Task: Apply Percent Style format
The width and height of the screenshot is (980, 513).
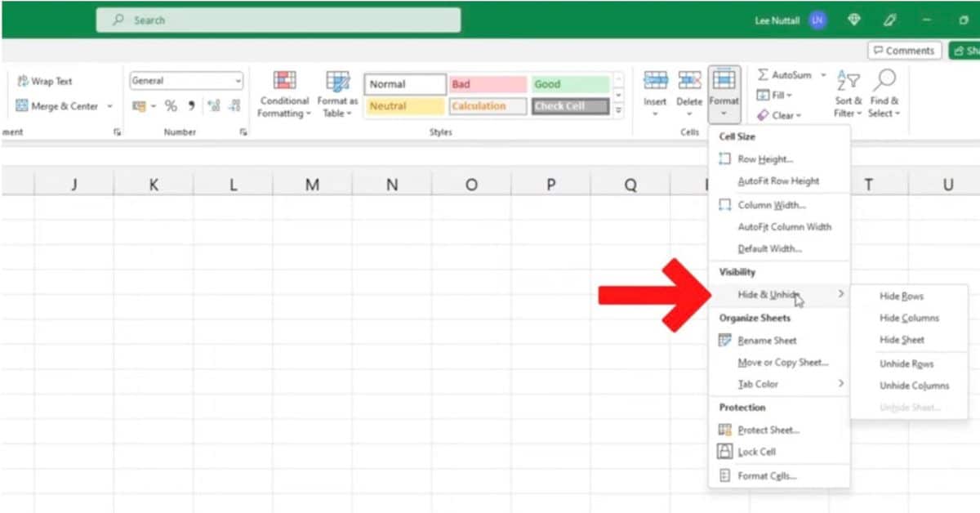Action: pyautogui.click(x=171, y=106)
